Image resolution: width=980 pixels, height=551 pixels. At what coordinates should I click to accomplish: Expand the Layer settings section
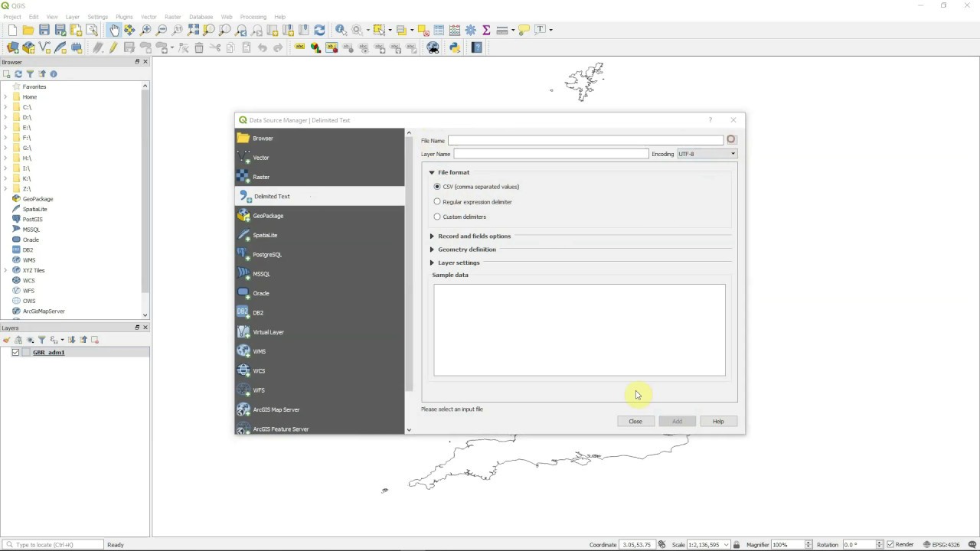pyautogui.click(x=432, y=263)
